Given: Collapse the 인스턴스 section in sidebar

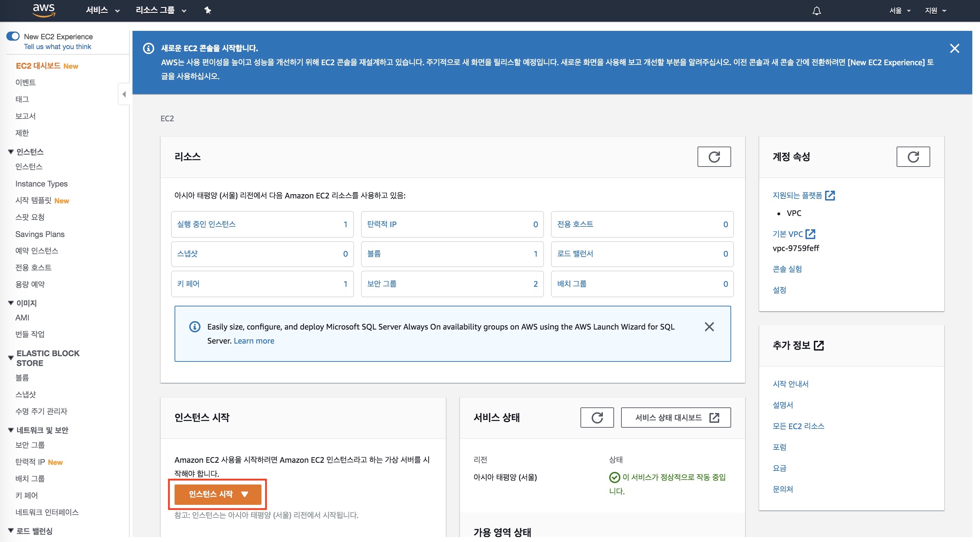Looking at the screenshot, I should (x=11, y=152).
